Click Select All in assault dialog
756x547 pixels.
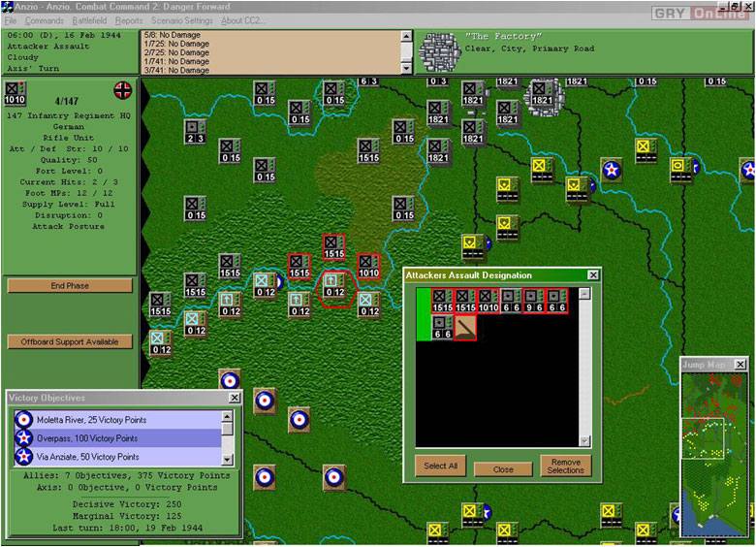point(441,466)
